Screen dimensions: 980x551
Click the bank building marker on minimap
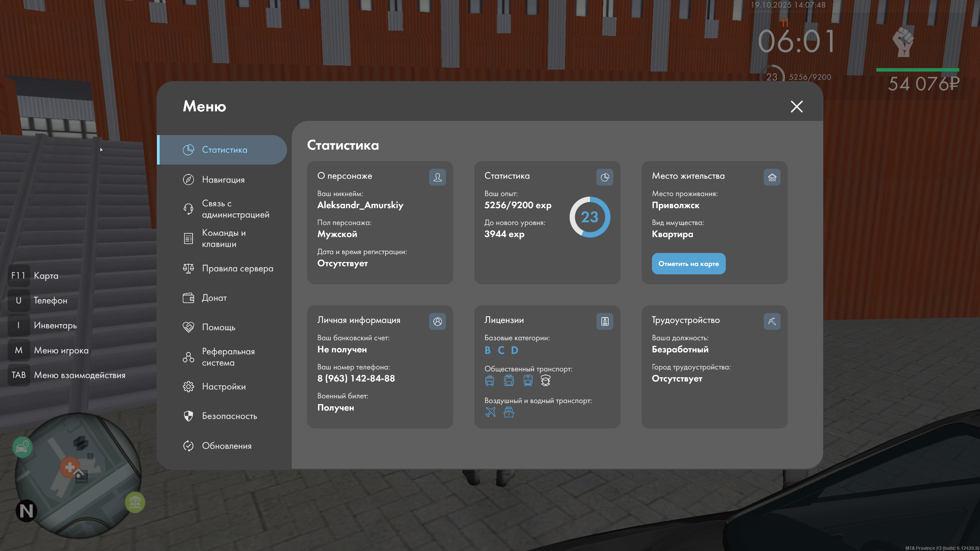point(135,502)
